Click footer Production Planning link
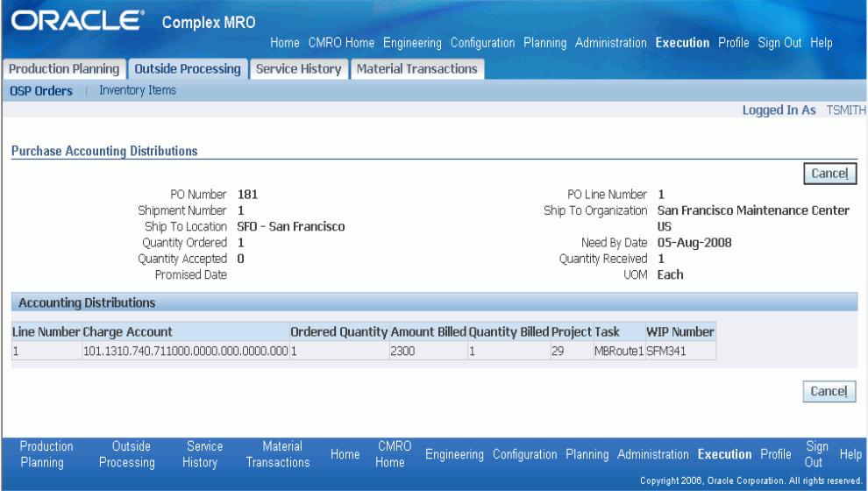The image size is (868, 491). point(46,454)
